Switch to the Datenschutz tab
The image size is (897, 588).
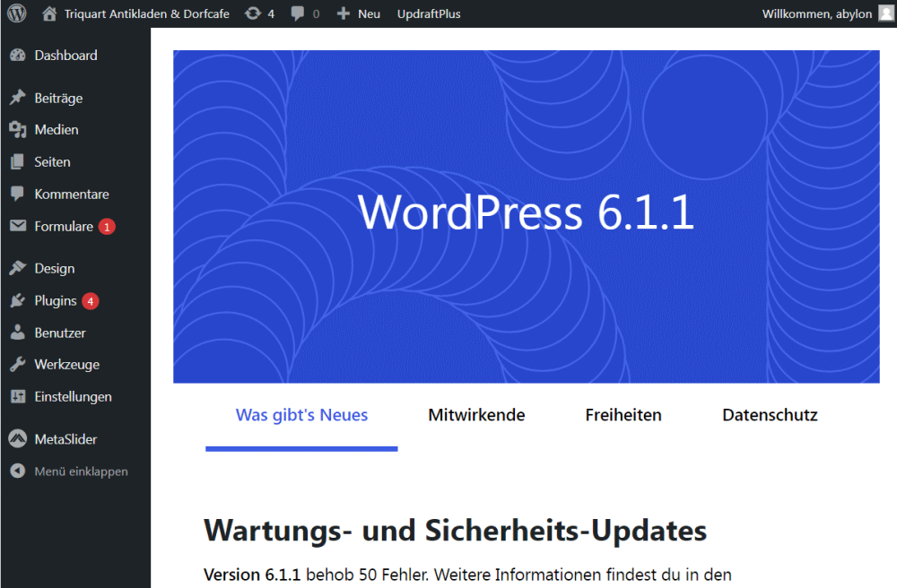pos(770,415)
